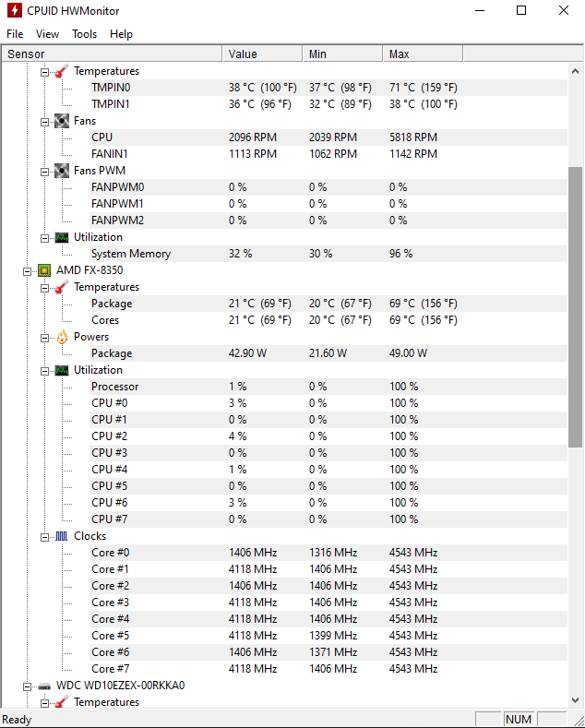Click the scrollbar down arrow
585x728 pixels.
(575, 700)
